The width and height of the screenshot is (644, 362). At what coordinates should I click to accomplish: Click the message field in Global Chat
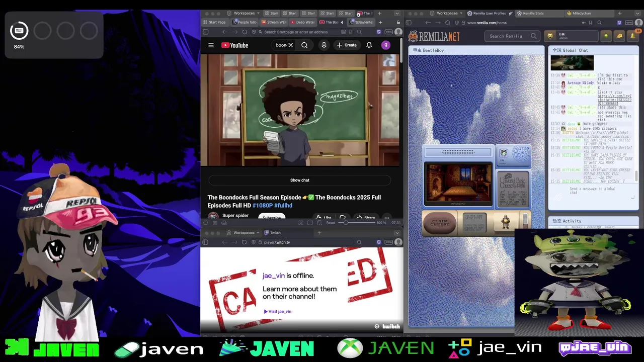click(593, 191)
